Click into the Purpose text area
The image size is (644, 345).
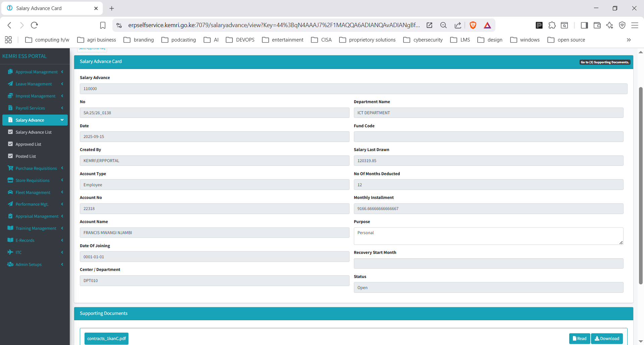coord(488,236)
